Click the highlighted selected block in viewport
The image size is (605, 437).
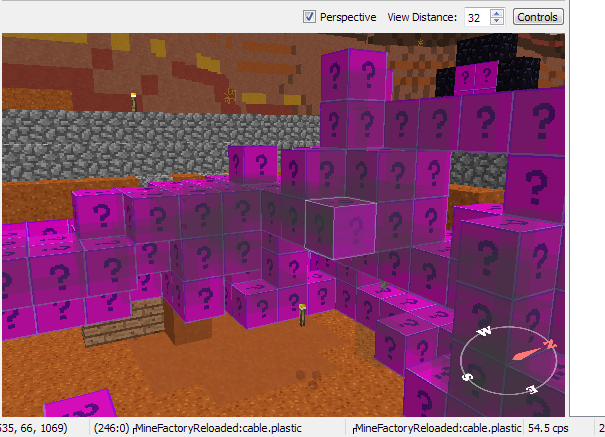pyautogui.click(x=341, y=228)
